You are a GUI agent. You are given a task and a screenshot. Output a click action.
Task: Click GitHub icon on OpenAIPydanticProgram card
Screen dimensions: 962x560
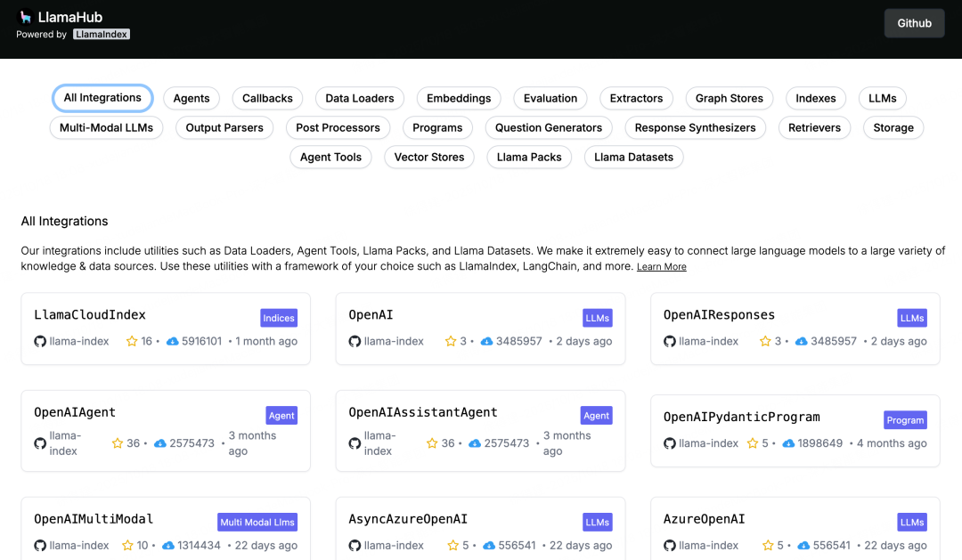tap(669, 443)
